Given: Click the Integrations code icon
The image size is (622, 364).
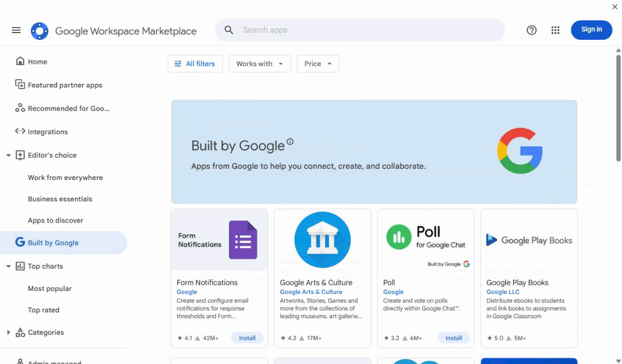Looking at the screenshot, I should pos(20,131).
